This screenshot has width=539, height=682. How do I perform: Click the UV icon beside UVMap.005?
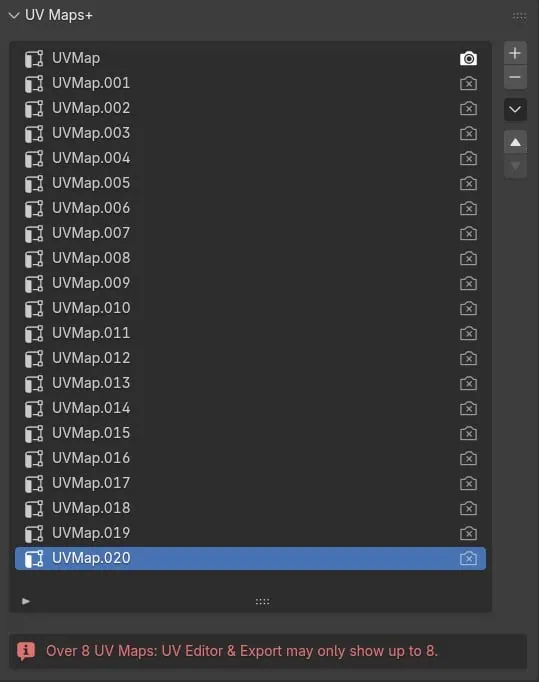coord(33,183)
